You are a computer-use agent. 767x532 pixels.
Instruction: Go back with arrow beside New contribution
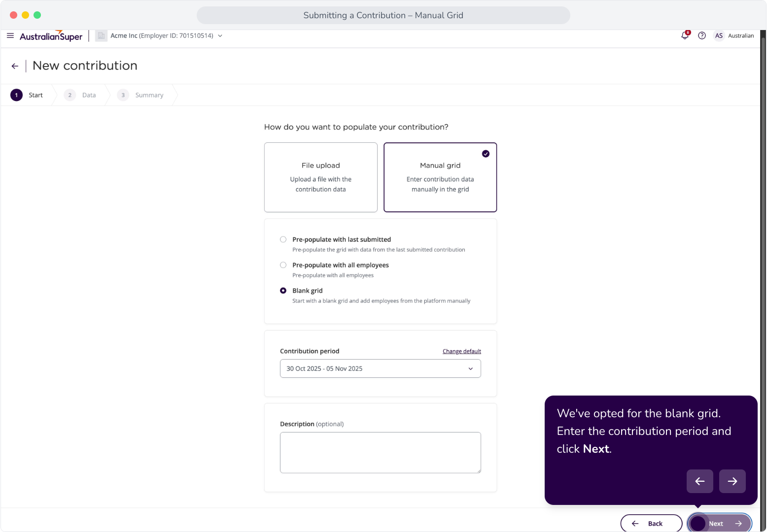pos(15,66)
